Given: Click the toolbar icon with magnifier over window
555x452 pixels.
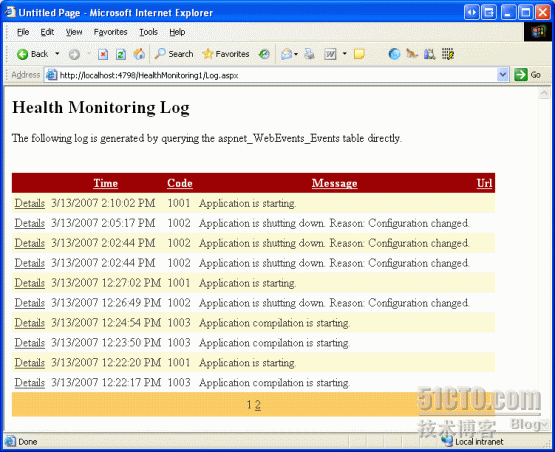Looking at the screenshot, I should (430, 54).
